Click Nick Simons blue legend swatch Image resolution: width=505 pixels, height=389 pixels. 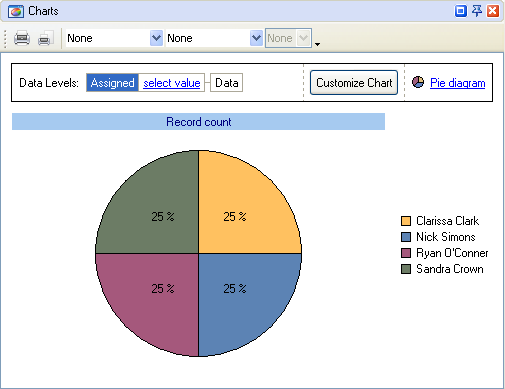click(x=406, y=237)
